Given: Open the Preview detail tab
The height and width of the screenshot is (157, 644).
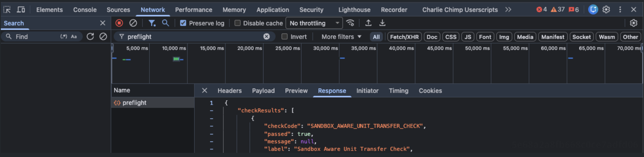Looking at the screenshot, I should pos(296,91).
